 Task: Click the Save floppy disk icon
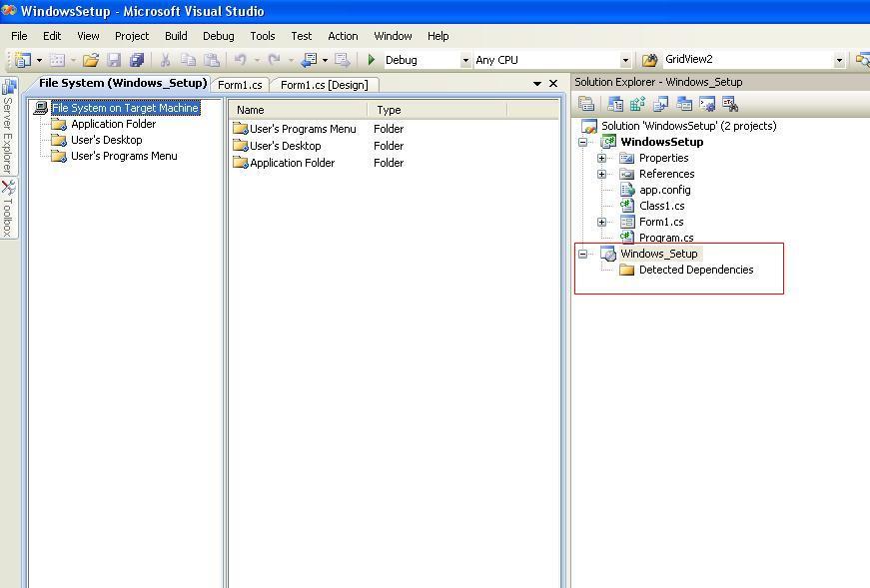114,59
